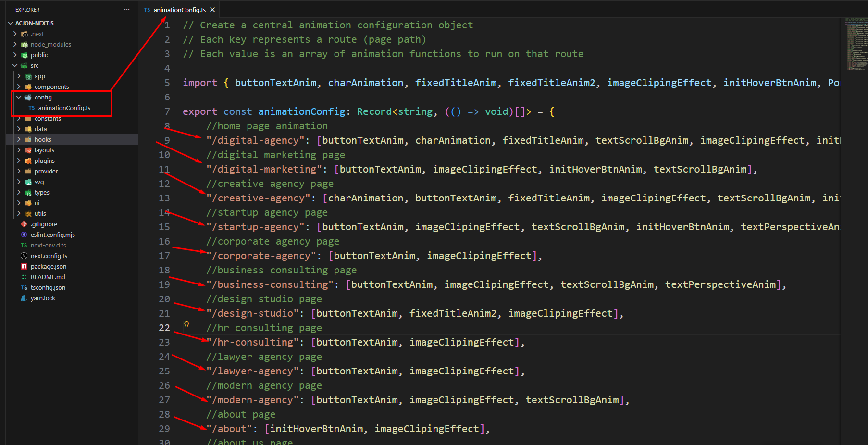Close the animationConfig.ts editor tab
The height and width of the screenshot is (445, 868).
click(x=212, y=10)
